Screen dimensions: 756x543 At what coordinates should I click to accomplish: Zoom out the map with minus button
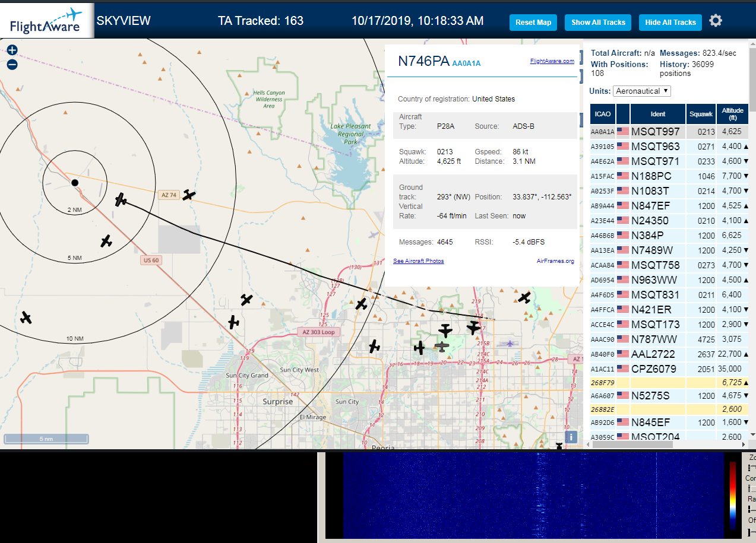[12, 64]
